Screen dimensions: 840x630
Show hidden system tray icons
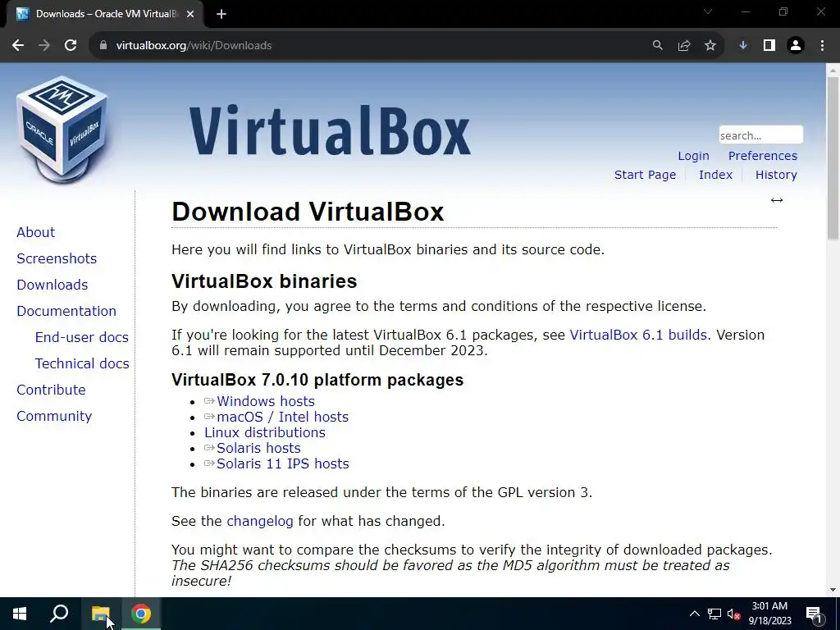694,614
